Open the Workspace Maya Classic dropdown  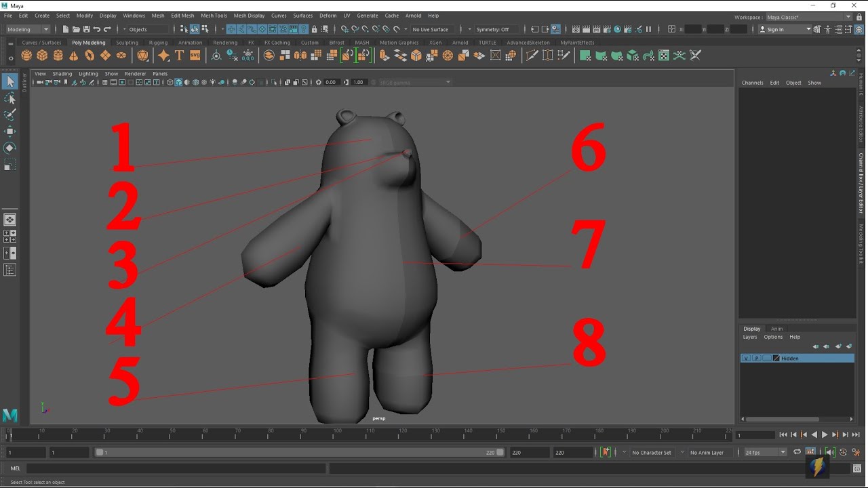[809, 17]
